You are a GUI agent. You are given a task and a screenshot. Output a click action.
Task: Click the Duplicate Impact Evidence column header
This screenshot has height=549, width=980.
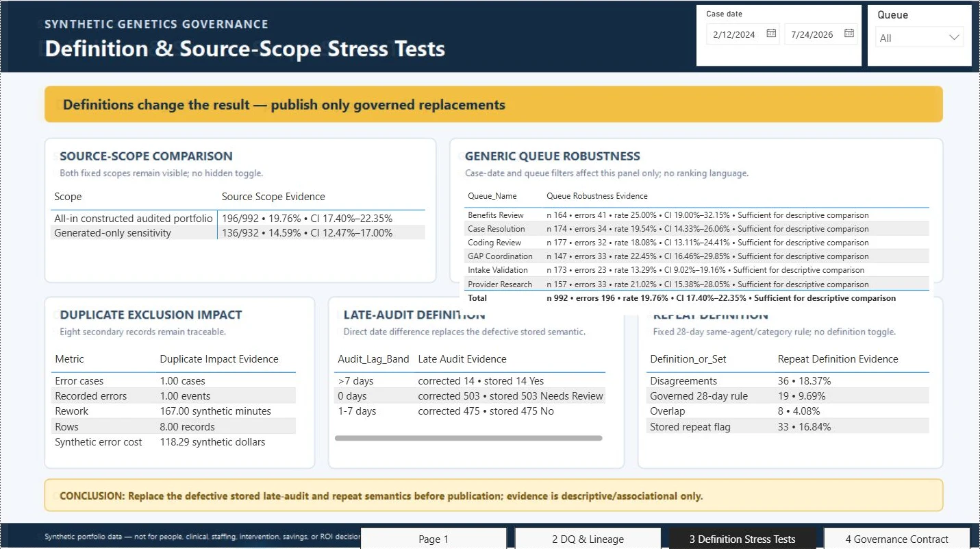click(219, 359)
